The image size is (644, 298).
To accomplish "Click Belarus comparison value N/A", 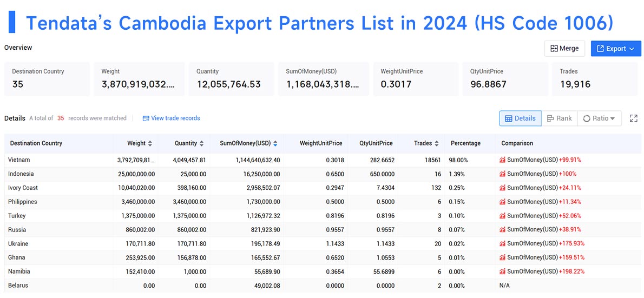I will [x=504, y=286].
